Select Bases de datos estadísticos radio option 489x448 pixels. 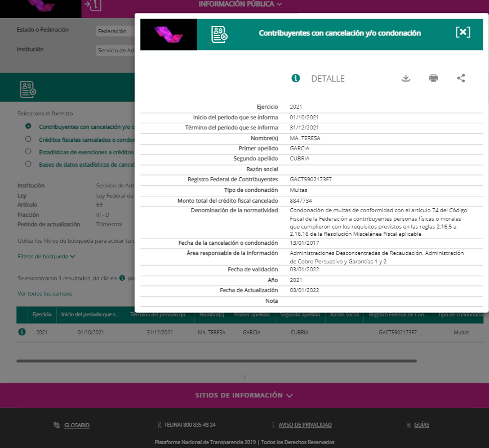[x=28, y=164]
